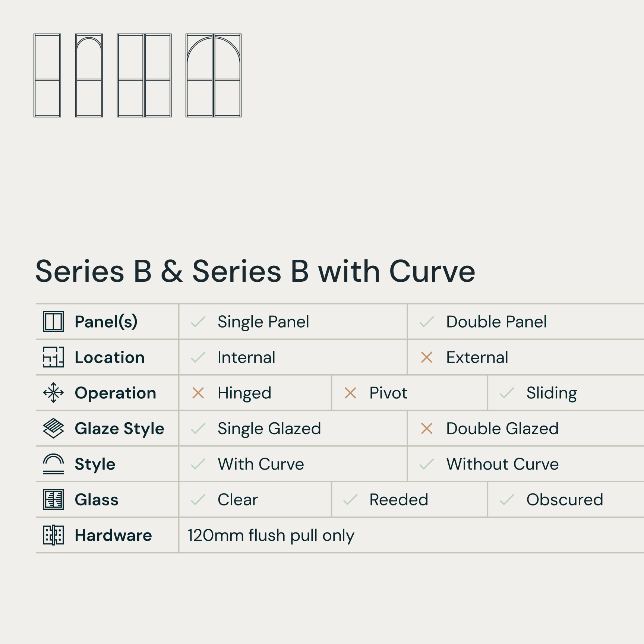Click the checkmark next to Single Panel
The image size is (644, 644).
pyautogui.click(x=198, y=322)
